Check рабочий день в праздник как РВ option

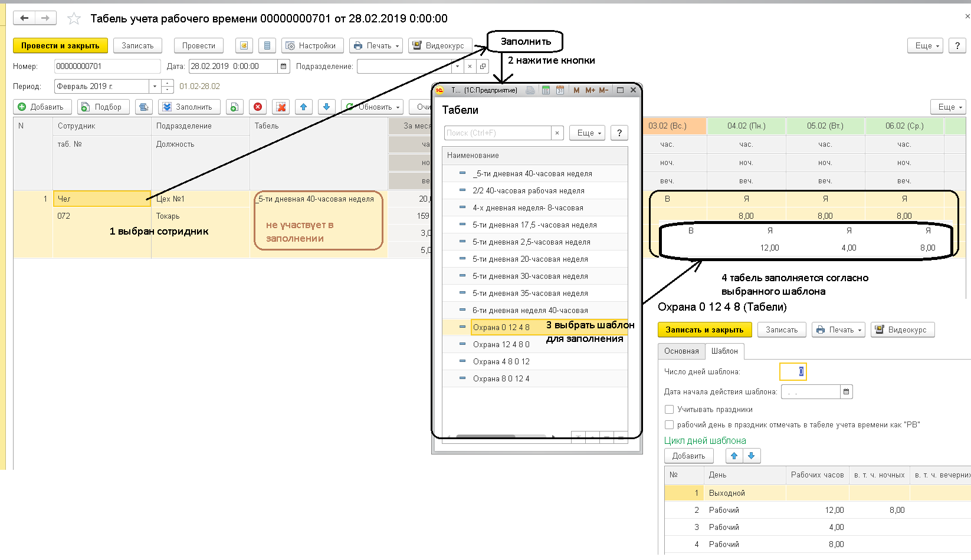point(669,424)
